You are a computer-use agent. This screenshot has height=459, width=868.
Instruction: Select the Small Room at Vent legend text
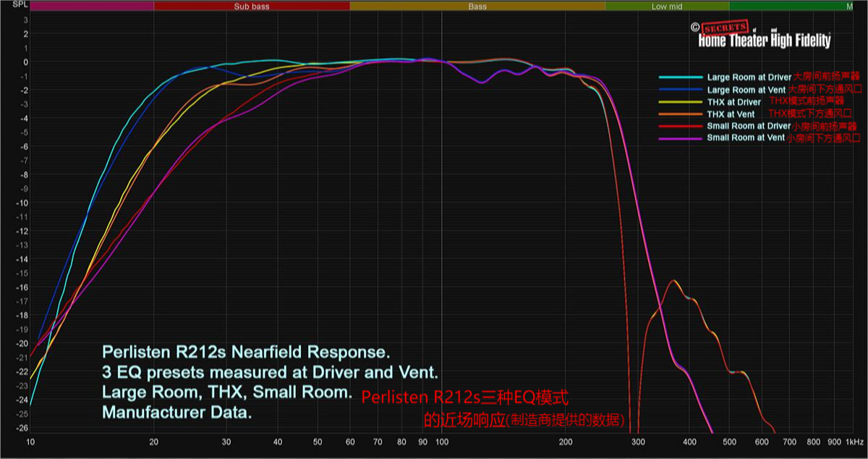(746, 138)
